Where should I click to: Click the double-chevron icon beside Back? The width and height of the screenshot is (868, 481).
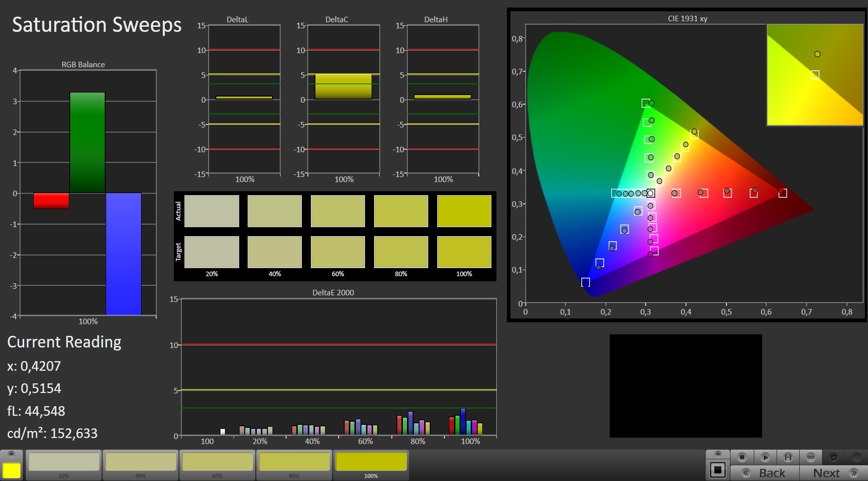tap(746, 473)
